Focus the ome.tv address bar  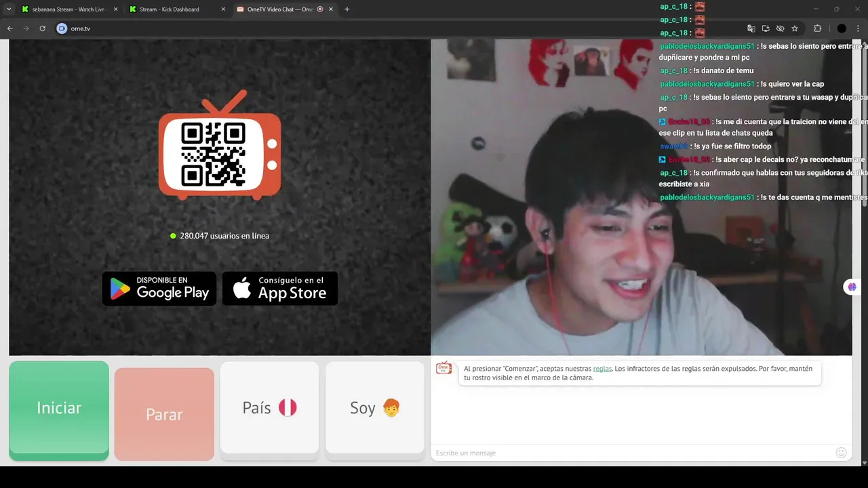coord(400,28)
